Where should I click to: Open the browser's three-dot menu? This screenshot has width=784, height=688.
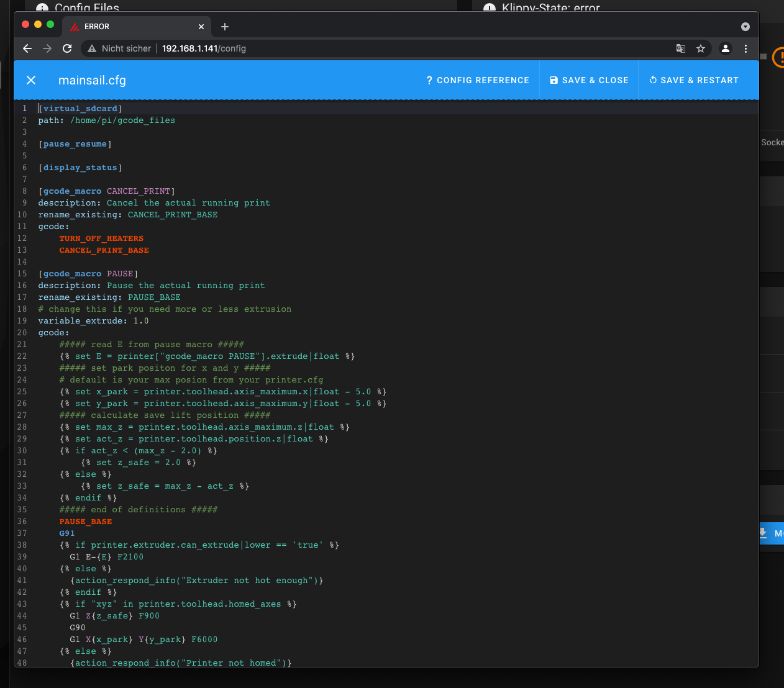[x=746, y=48]
